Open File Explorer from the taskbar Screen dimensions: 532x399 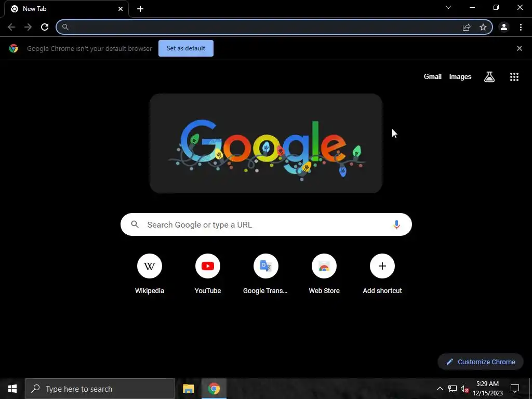[x=188, y=389]
